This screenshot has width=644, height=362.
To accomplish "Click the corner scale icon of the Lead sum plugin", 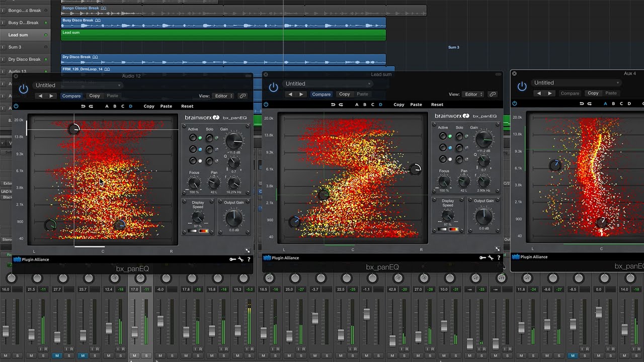I will (498, 249).
